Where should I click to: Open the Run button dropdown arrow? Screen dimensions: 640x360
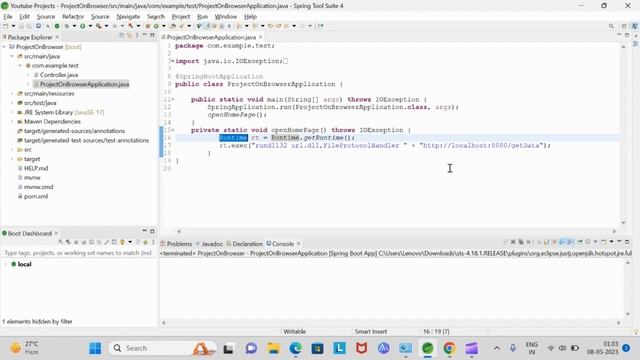[90, 26]
